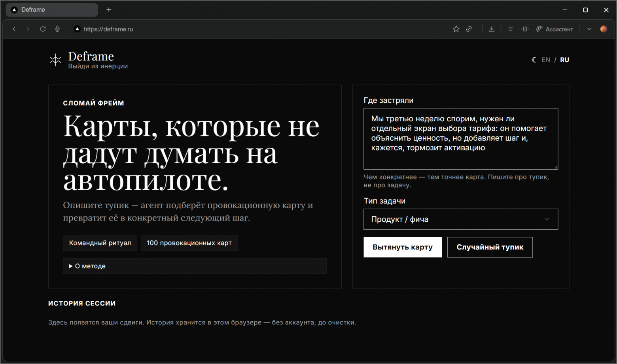Minimize the browser window

click(x=565, y=10)
